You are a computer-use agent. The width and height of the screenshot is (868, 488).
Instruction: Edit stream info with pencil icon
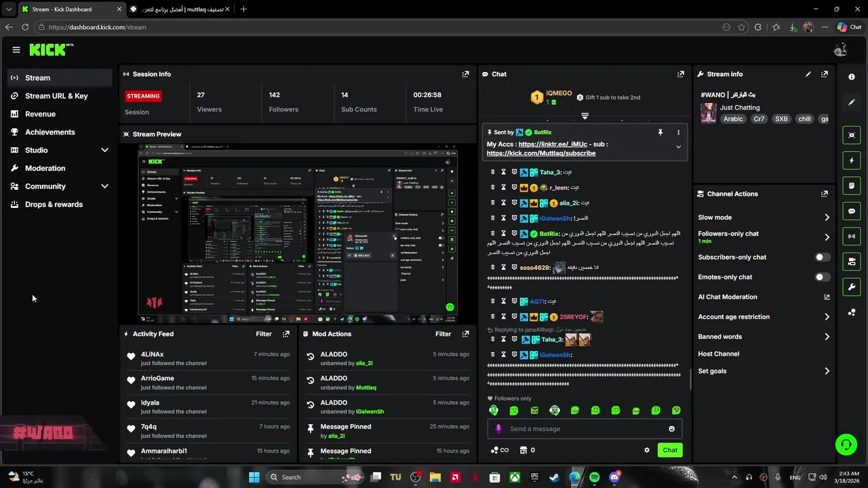[x=808, y=74]
